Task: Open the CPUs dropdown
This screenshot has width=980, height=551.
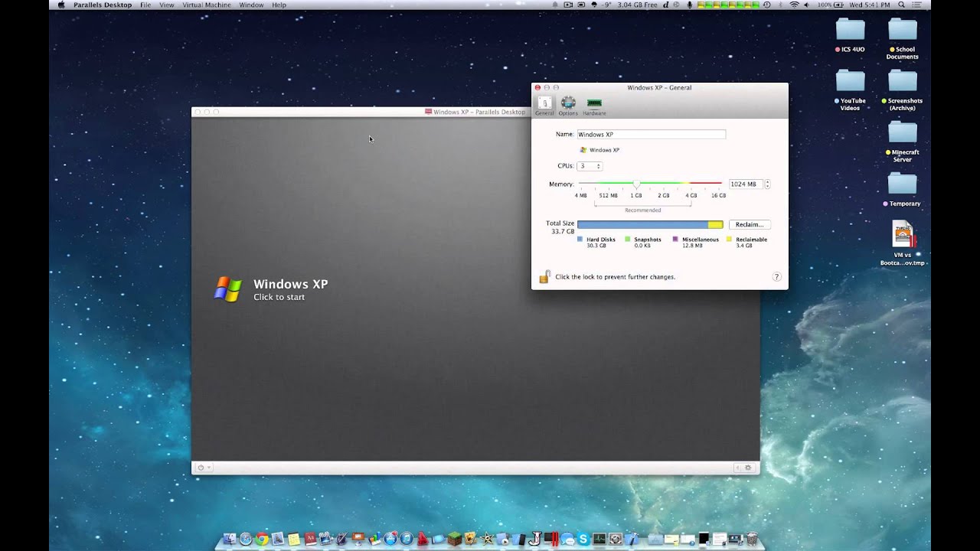Action: pos(590,166)
